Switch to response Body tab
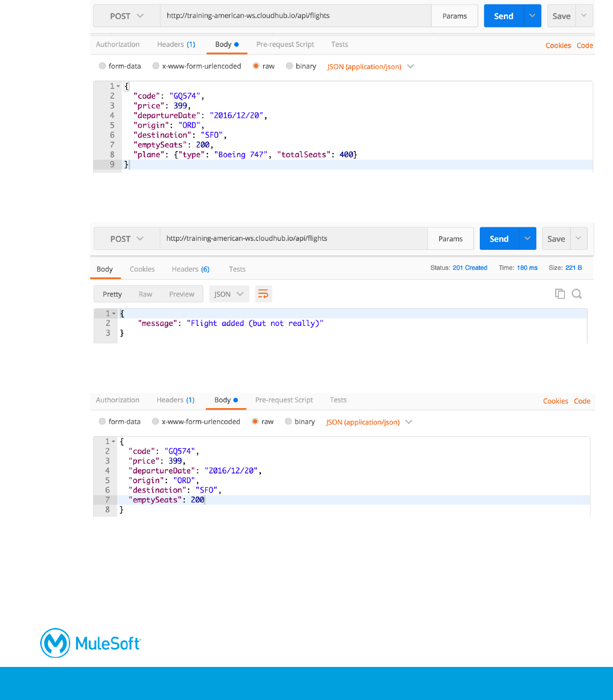The height and width of the screenshot is (700, 613). pyautogui.click(x=105, y=269)
